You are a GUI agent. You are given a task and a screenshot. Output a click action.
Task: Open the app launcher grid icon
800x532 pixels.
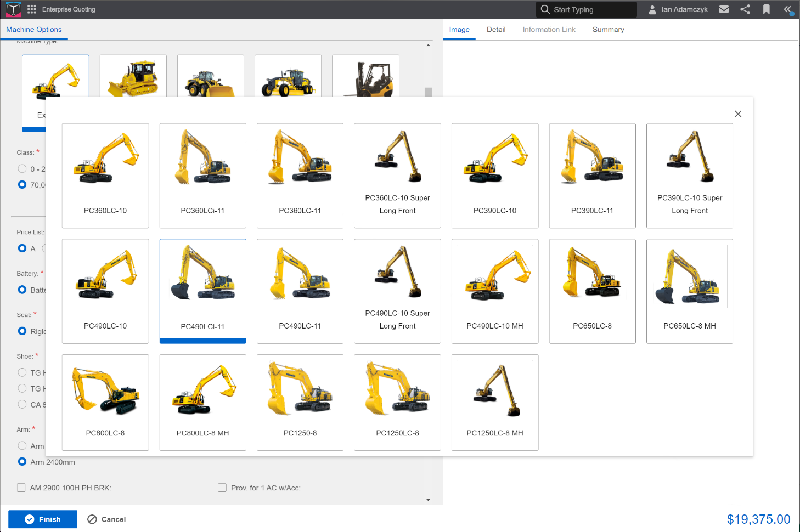(x=32, y=9)
